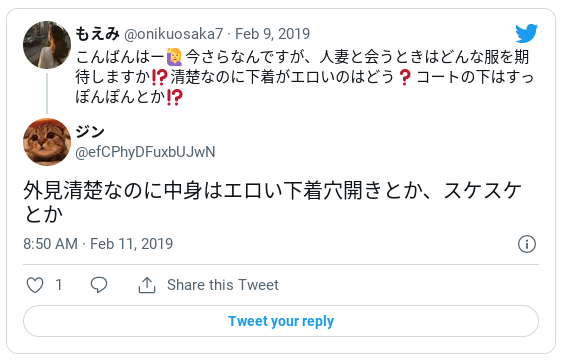Click the like count number 1

(x=59, y=285)
